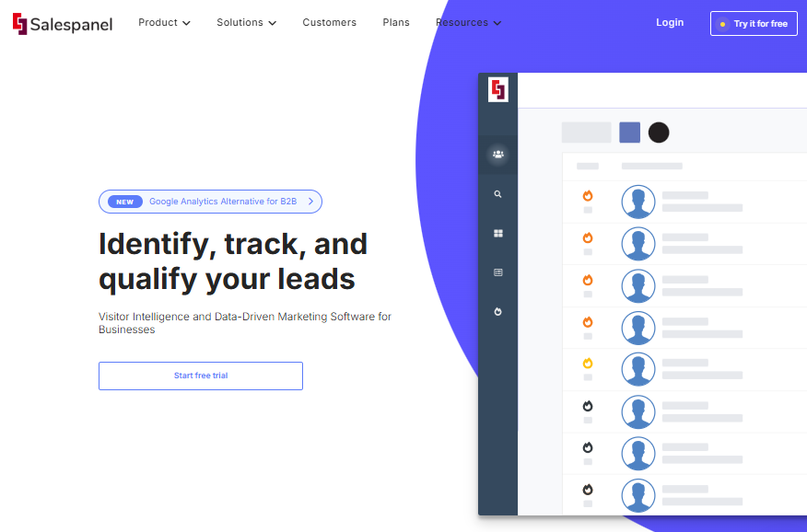Click the black flame score beside the bottom lead

[587, 491]
